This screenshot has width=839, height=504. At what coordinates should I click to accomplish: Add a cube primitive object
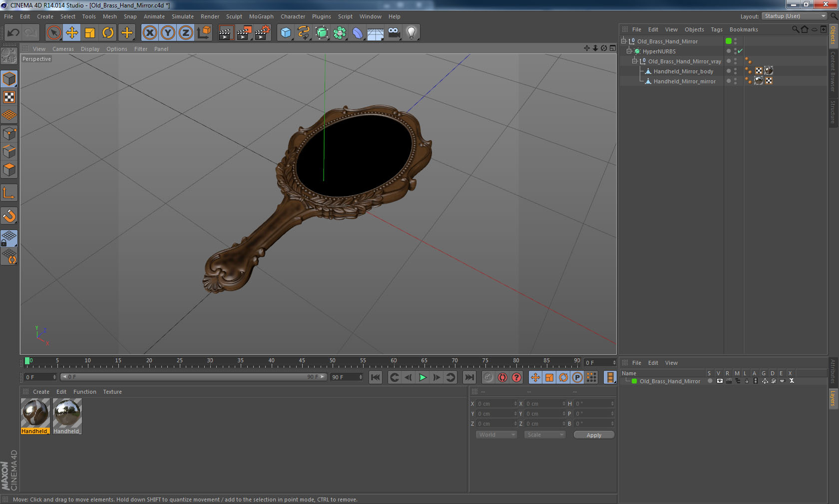[x=286, y=33]
